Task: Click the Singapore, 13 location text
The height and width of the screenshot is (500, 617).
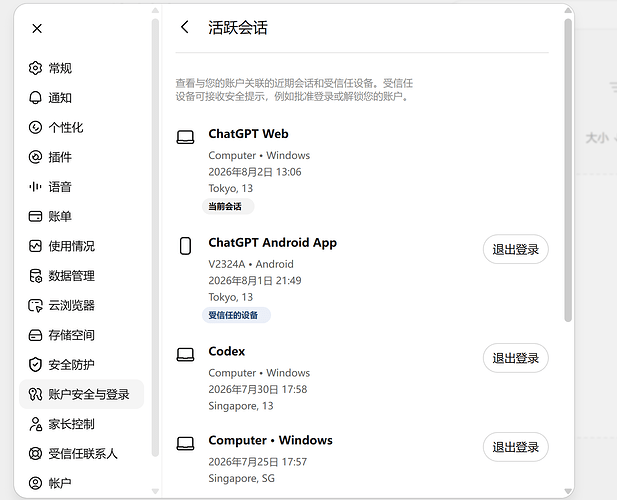Action: click(x=241, y=406)
